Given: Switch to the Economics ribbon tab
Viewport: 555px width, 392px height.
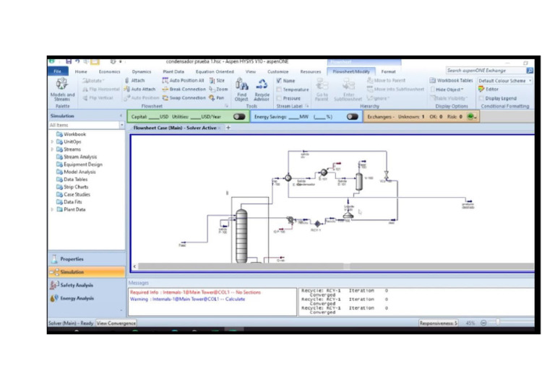Looking at the screenshot, I should click(109, 71).
